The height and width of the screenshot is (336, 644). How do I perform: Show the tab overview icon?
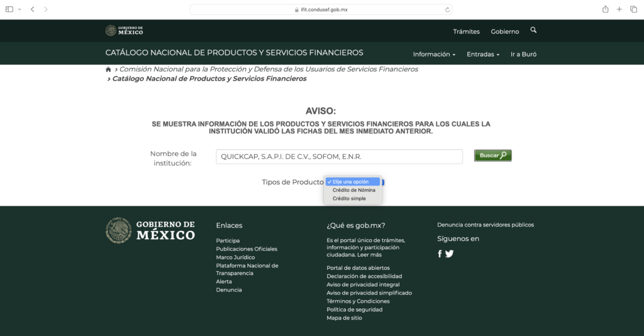coord(633,9)
